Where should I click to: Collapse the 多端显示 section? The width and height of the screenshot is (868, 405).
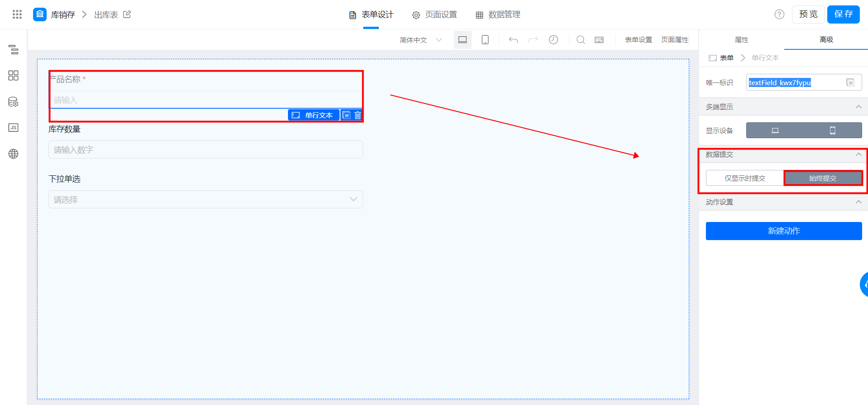pyautogui.click(x=858, y=107)
